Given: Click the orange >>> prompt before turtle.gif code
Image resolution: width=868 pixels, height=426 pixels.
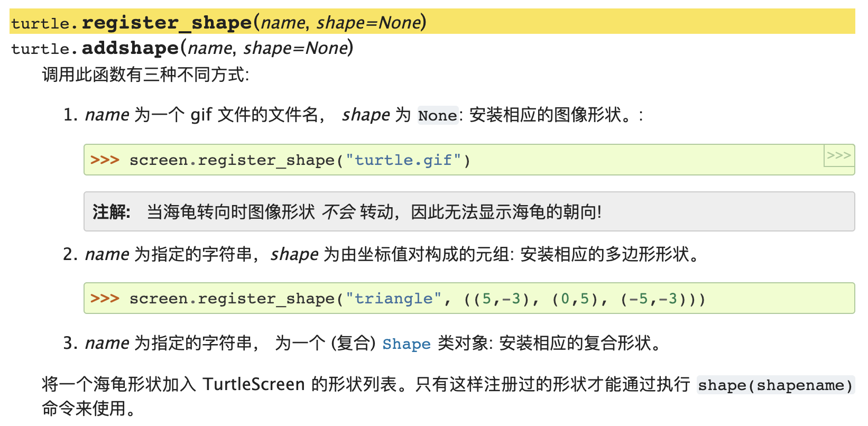Looking at the screenshot, I should [105, 160].
